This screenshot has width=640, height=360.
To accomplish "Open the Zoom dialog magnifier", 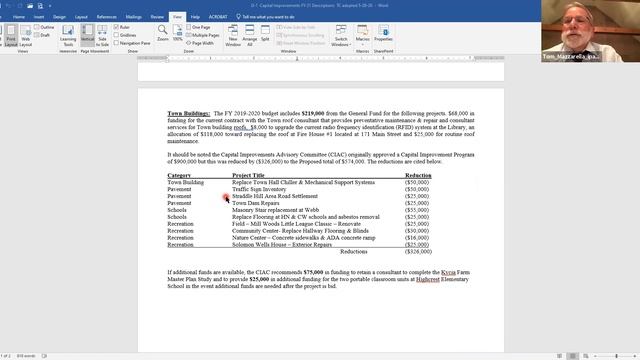I will (162, 33).
